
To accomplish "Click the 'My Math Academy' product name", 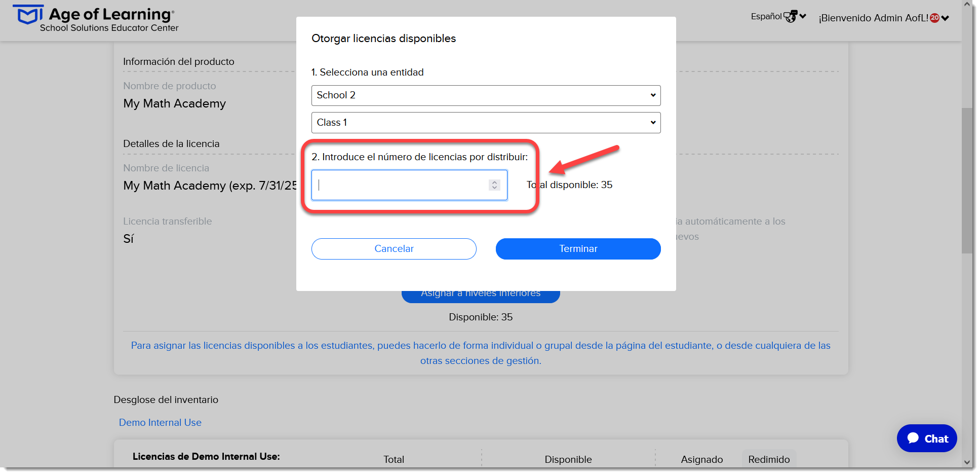I will coord(175,103).
